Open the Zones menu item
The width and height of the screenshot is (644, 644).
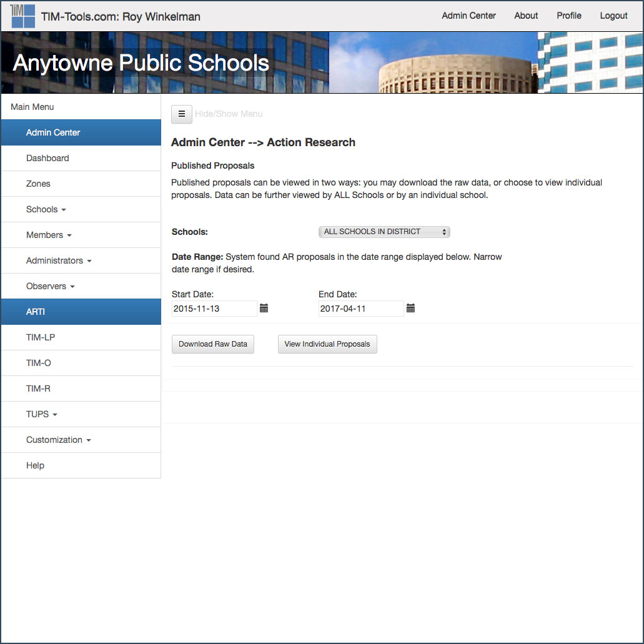tap(81, 184)
